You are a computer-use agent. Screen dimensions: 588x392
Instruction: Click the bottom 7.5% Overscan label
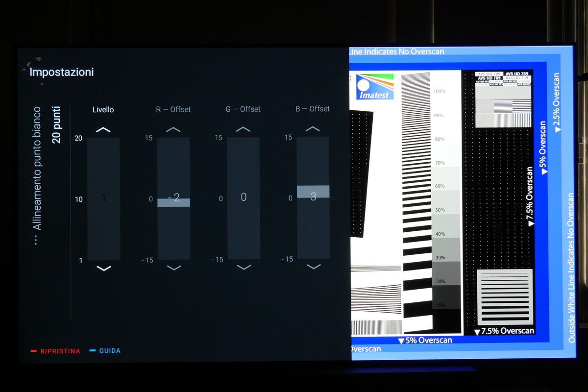click(x=504, y=331)
